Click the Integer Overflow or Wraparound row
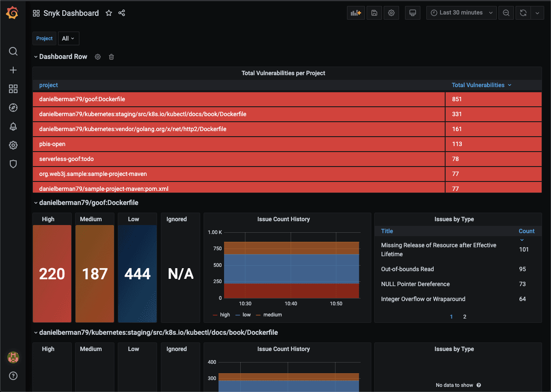The image size is (551, 392). pos(458,299)
